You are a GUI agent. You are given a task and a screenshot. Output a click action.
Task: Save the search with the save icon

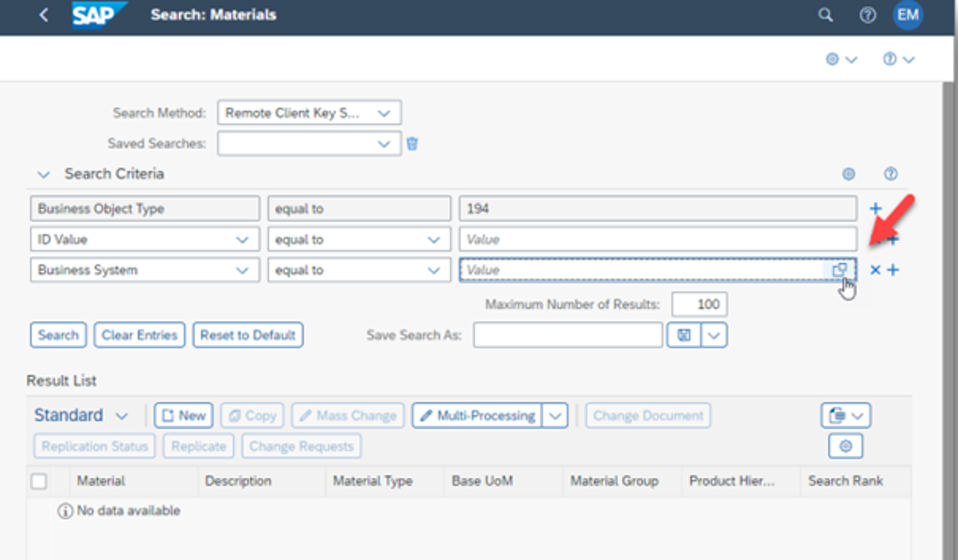pyautogui.click(x=684, y=335)
